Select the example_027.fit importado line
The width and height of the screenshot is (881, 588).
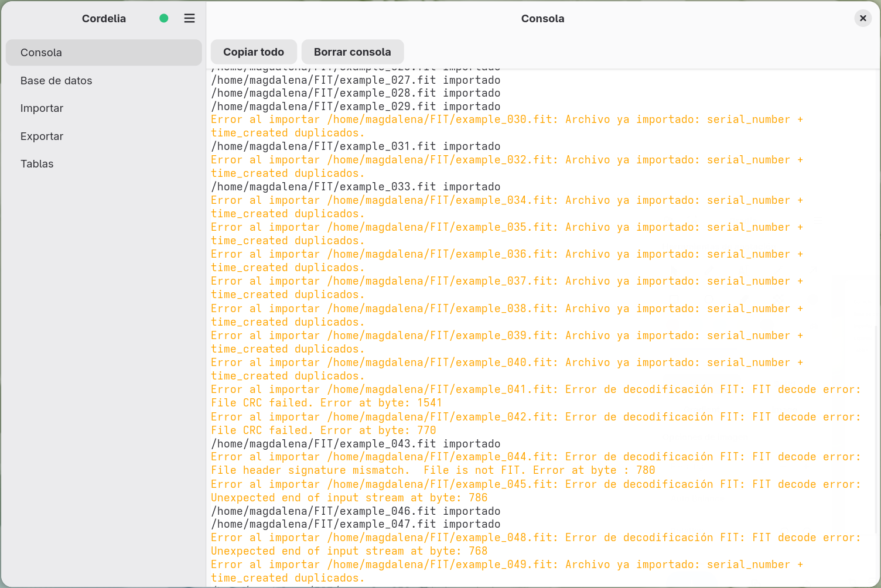(x=356, y=80)
